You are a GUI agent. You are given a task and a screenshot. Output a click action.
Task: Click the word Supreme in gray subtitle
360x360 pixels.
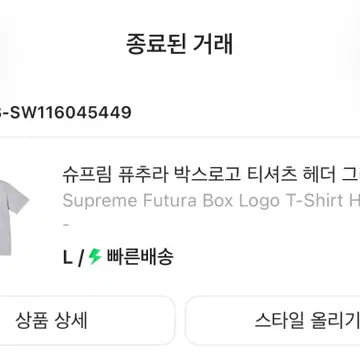[x=100, y=201]
